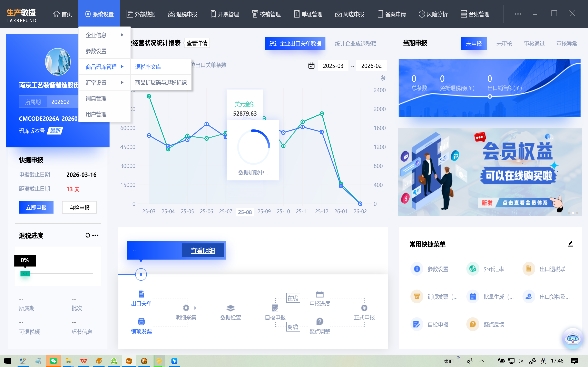
Task: Click the 销项发票 printer icon in workflow
Action: point(141,322)
